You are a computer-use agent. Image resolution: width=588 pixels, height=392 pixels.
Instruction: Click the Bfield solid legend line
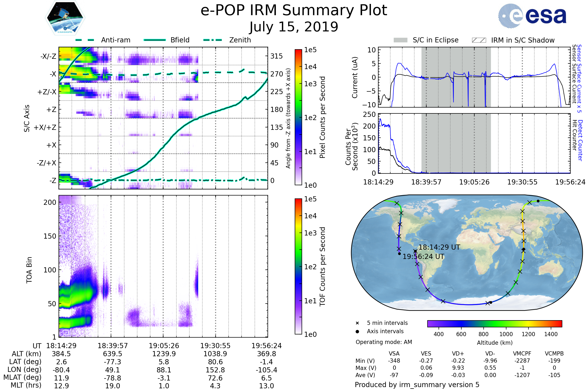click(x=155, y=40)
